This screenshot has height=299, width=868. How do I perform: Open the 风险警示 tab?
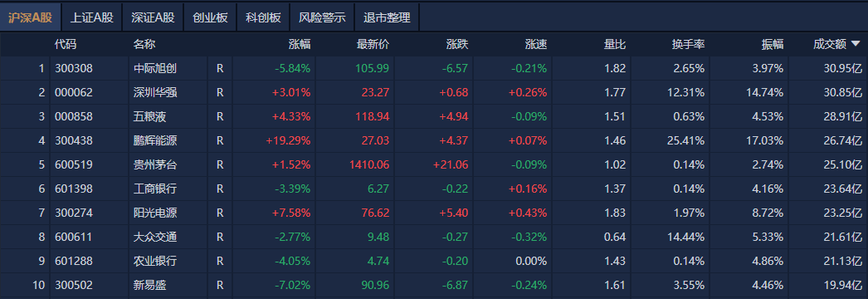point(322,17)
